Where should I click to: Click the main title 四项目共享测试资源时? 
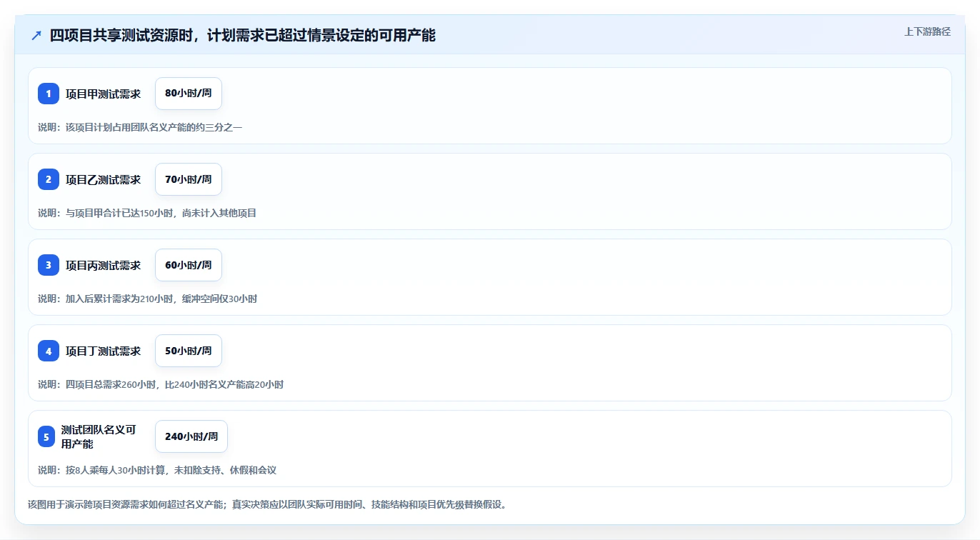(x=243, y=36)
